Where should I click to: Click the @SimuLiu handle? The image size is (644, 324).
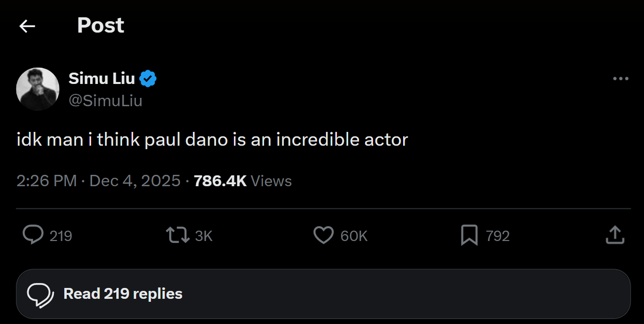[105, 101]
